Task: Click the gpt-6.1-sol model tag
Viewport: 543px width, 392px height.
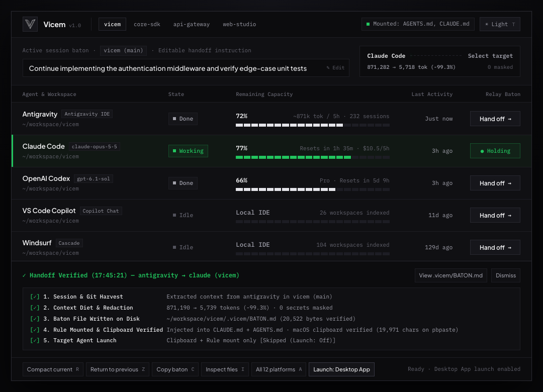Action: tap(93, 179)
